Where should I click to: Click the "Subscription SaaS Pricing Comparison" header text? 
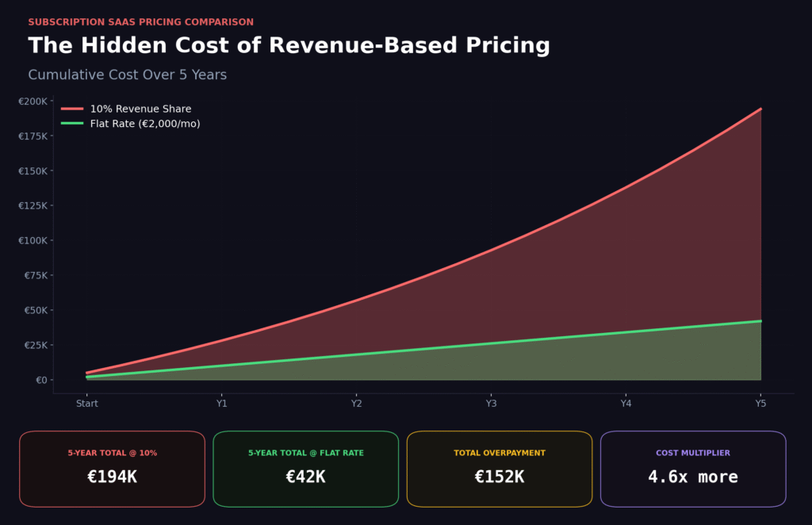pos(140,22)
